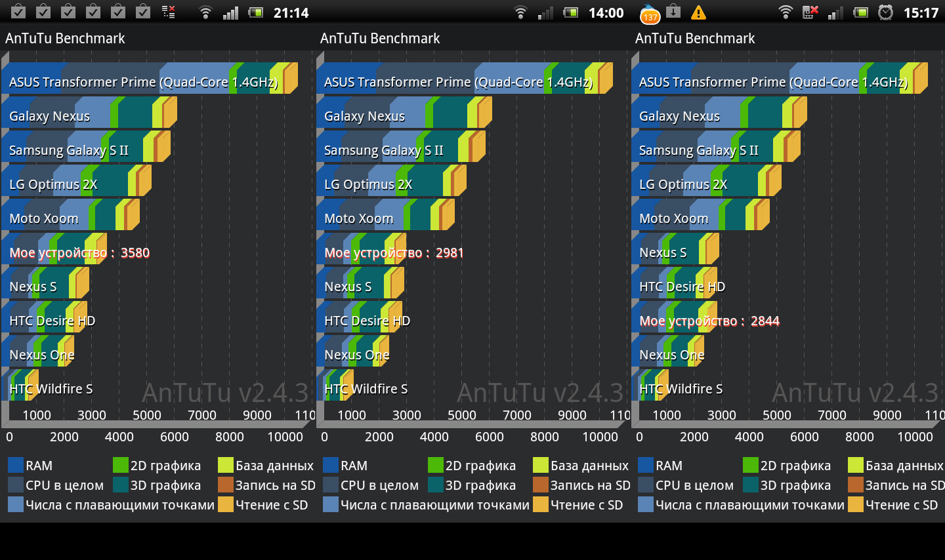This screenshot has height=560, width=945.
Task: Tap the battery icon in the 15:17 status bar
Action: pyautogui.click(x=861, y=12)
